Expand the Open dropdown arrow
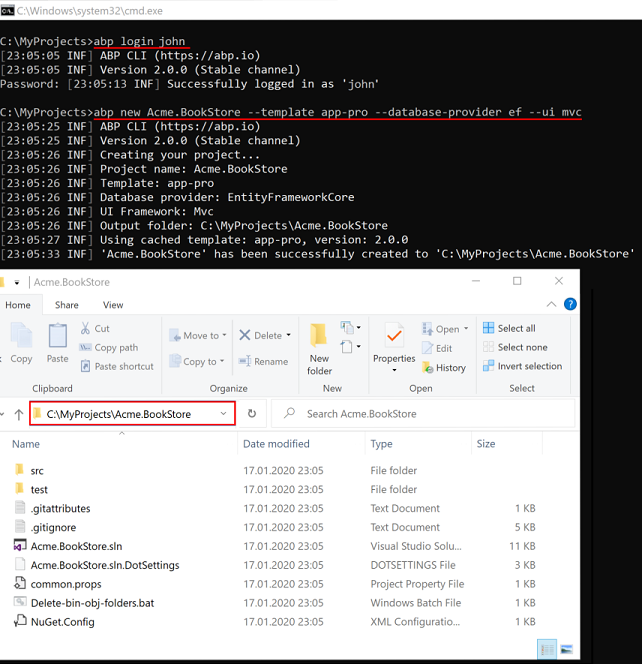Screen dimensions: 642x664 click(466, 329)
